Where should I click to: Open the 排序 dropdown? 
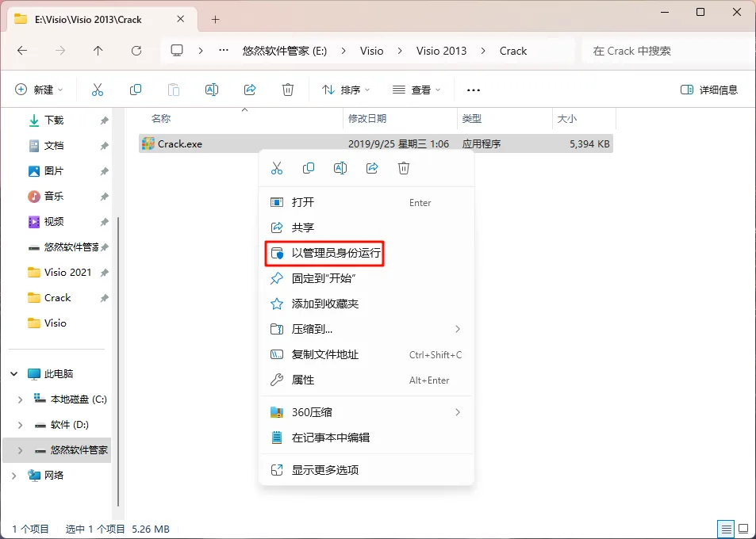[346, 90]
